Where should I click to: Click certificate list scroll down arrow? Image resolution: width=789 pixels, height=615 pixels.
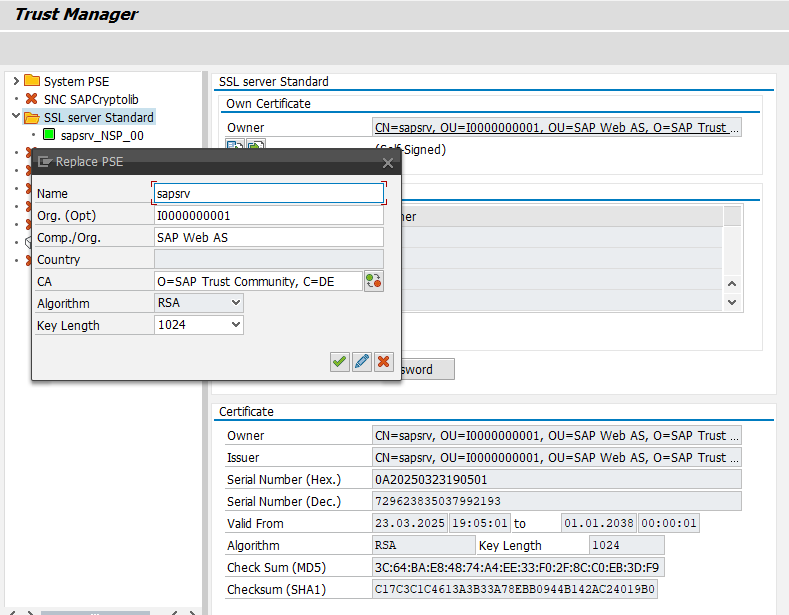(x=732, y=302)
